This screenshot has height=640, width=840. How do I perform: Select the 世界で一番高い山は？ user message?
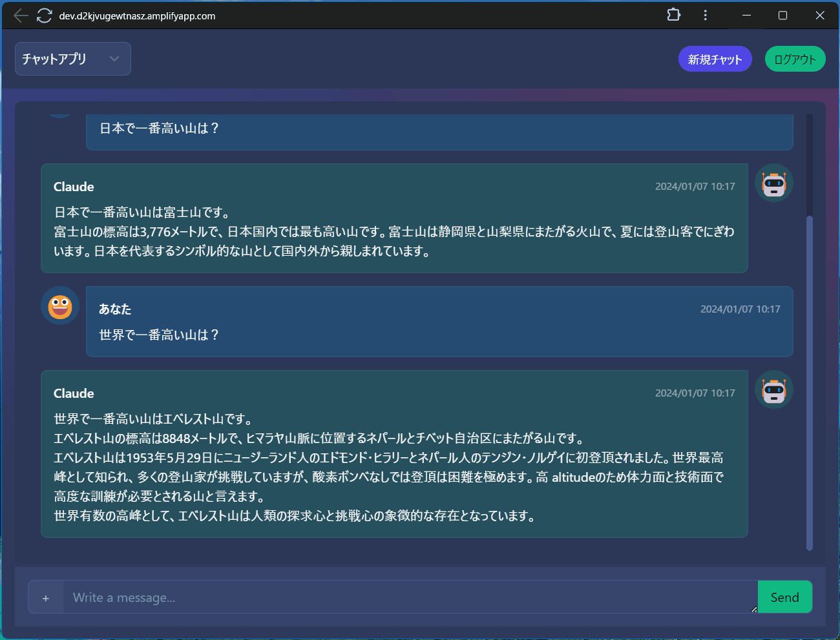click(x=159, y=335)
